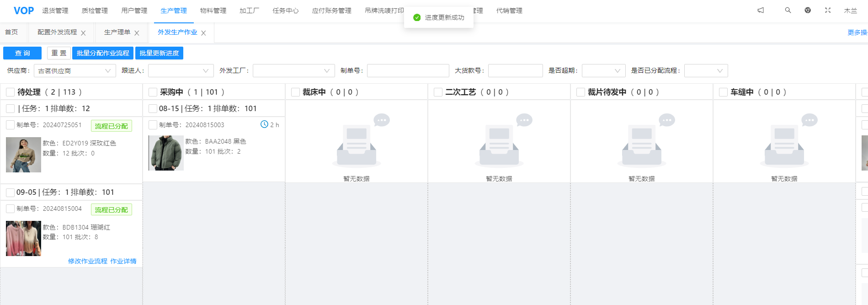Click the clock icon on order 20240815003
Viewport: 868px width, 305px height.
coord(264,124)
